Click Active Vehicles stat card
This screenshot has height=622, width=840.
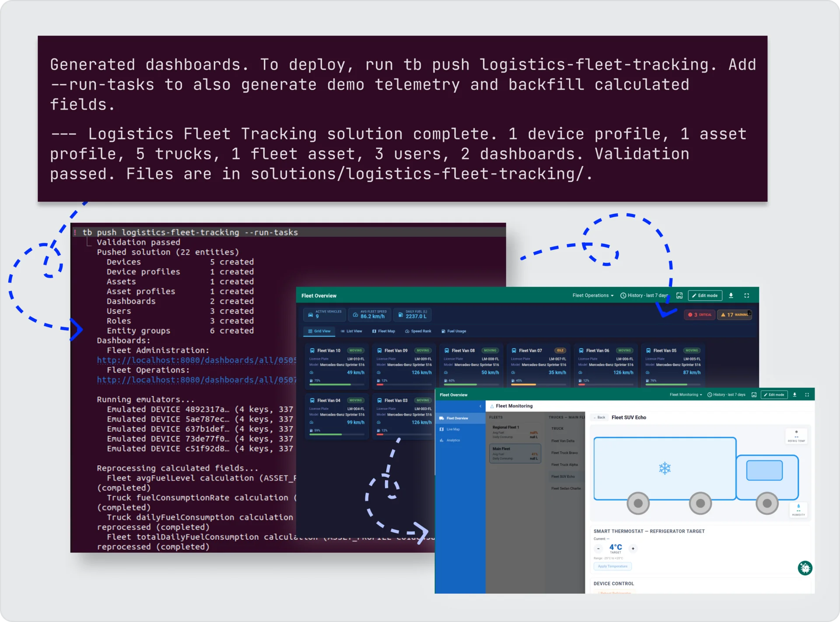pos(325,314)
